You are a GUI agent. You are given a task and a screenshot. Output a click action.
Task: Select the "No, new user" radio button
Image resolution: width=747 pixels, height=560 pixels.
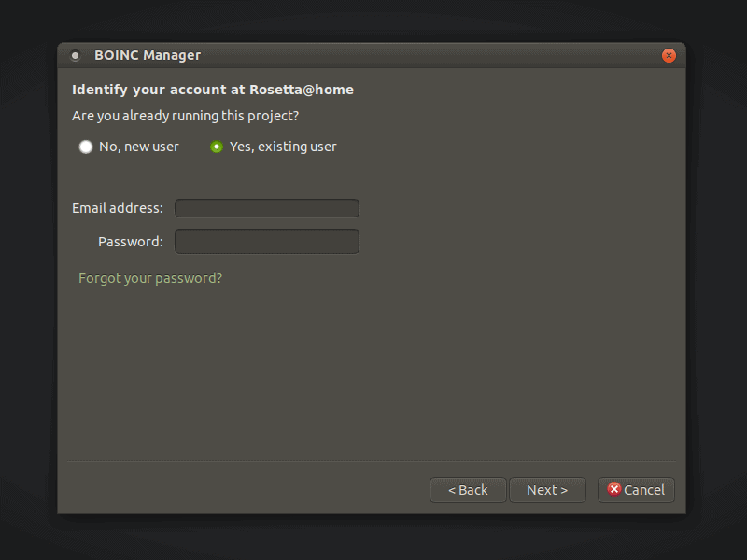pos(86,147)
